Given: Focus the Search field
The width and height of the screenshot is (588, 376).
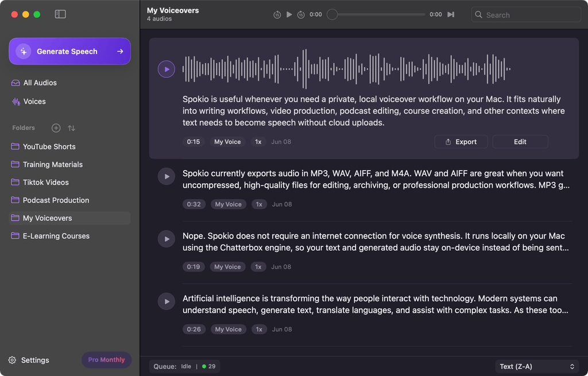Looking at the screenshot, I should pyautogui.click(x=526, y=15).
